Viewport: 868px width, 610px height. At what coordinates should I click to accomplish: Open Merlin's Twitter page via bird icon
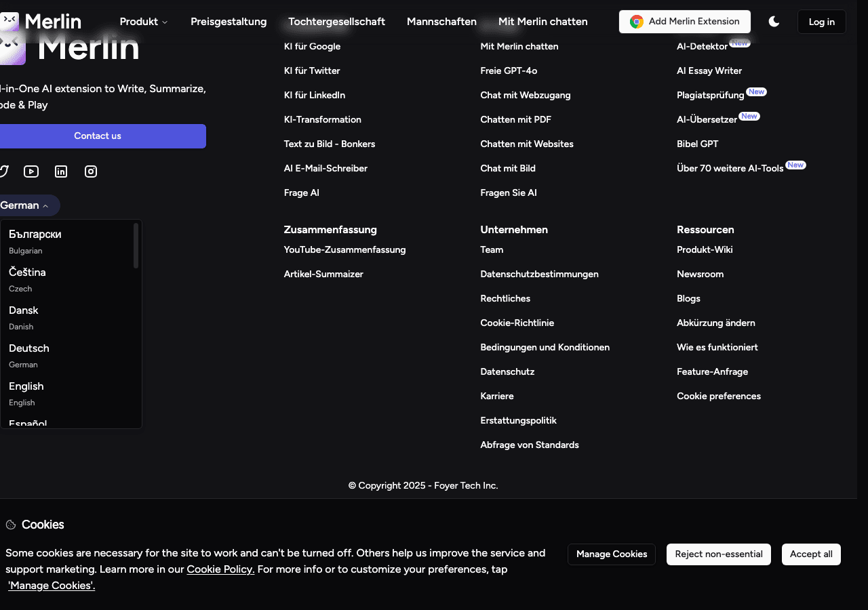pyautogui.click(x=4, y=171)
